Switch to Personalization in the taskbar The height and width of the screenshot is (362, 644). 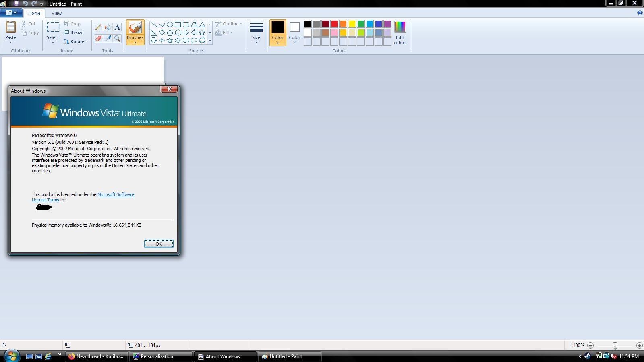160,356
